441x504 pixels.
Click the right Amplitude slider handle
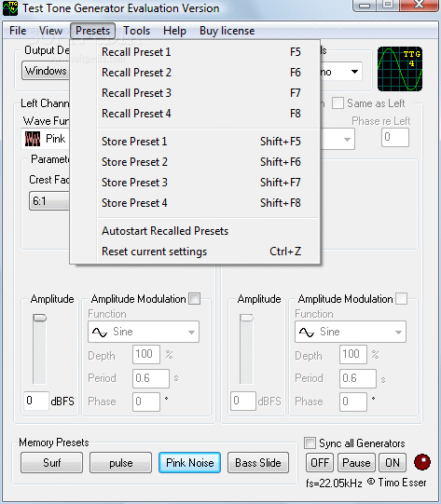tap(247, 318)
